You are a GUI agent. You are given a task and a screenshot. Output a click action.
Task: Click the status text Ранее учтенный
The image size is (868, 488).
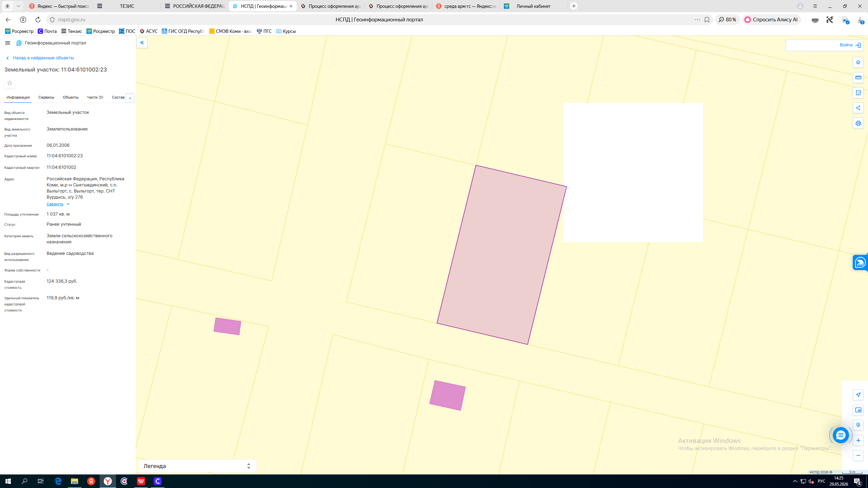point(64,224)
